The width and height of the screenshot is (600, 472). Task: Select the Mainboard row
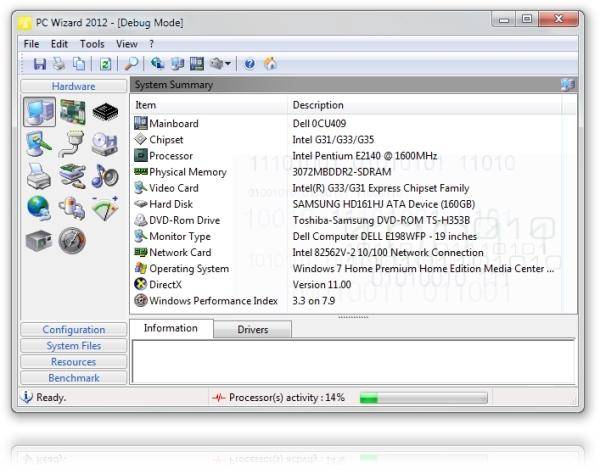[346, 123]
